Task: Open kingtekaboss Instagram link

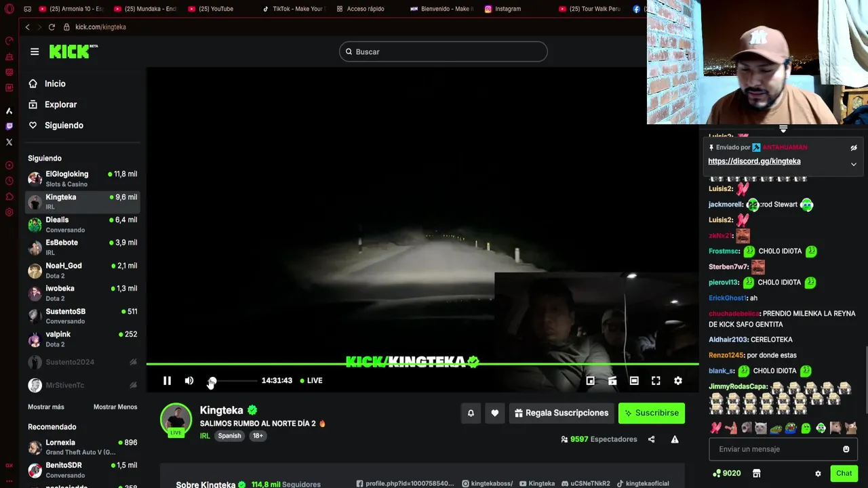Action: coord(488,483)
